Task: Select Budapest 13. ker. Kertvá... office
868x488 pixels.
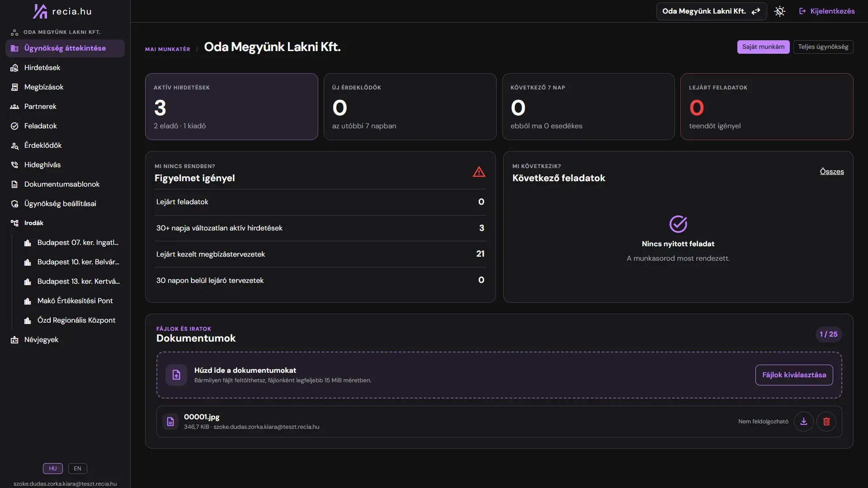Action: (71, 282)
